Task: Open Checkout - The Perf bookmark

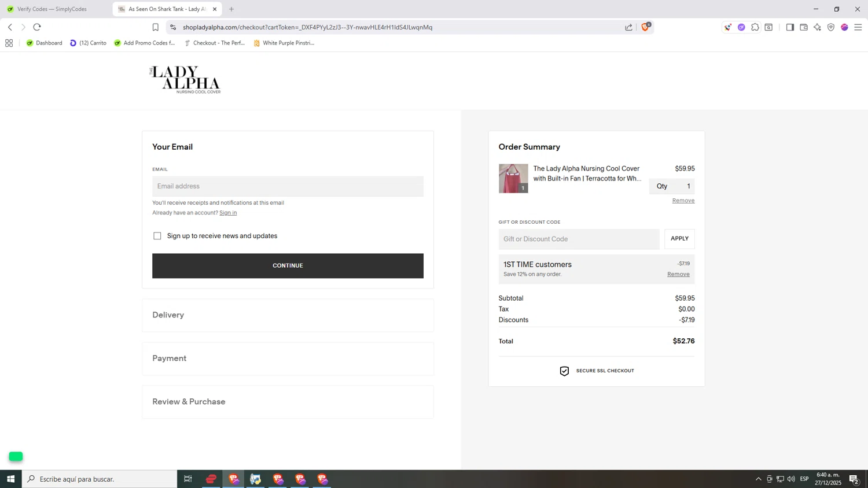Action: tap(215, 43)
